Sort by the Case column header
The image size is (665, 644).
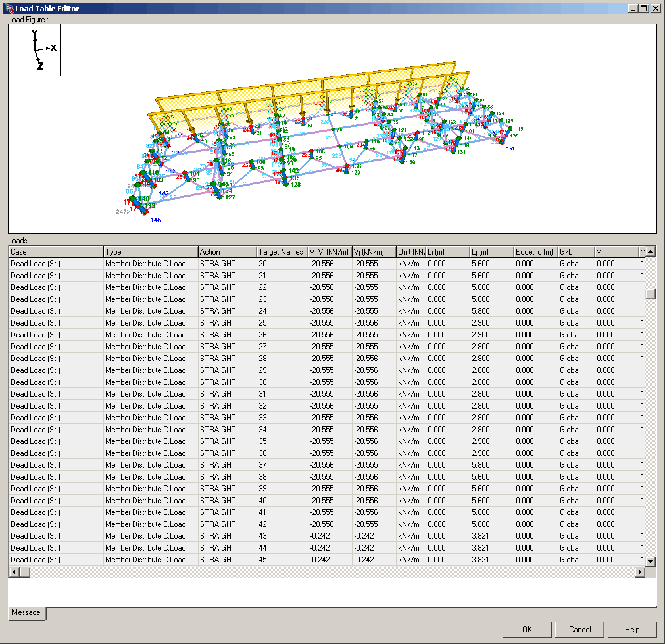click(56, 251)
